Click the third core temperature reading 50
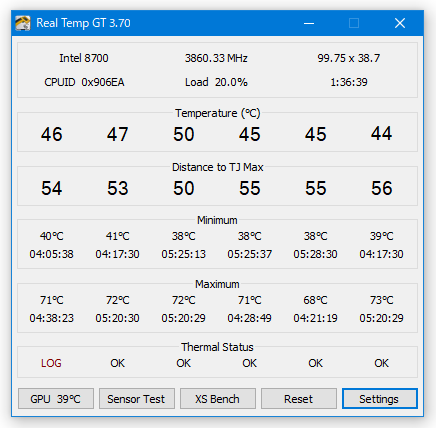The height and width of the screenshot is (428, 436). 184,134
